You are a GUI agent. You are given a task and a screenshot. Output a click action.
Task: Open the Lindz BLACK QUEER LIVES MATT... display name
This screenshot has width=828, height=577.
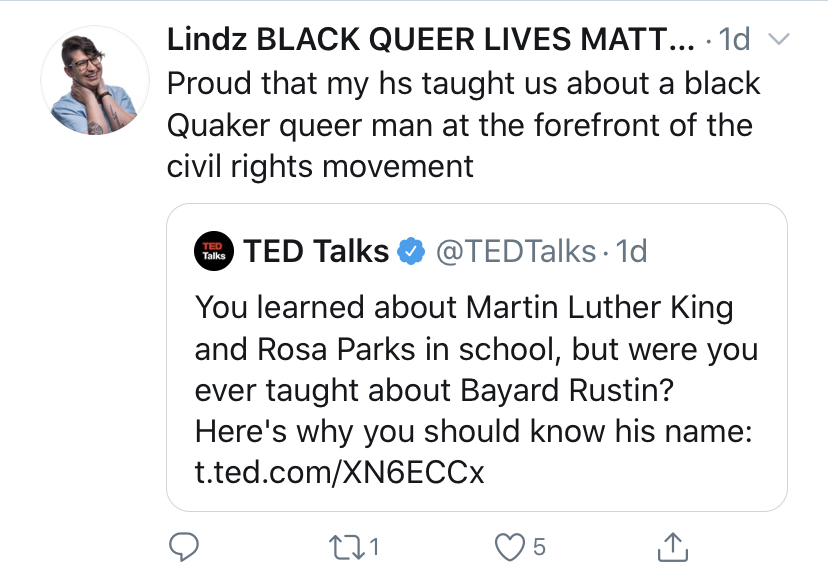click(x=431, y=39)
